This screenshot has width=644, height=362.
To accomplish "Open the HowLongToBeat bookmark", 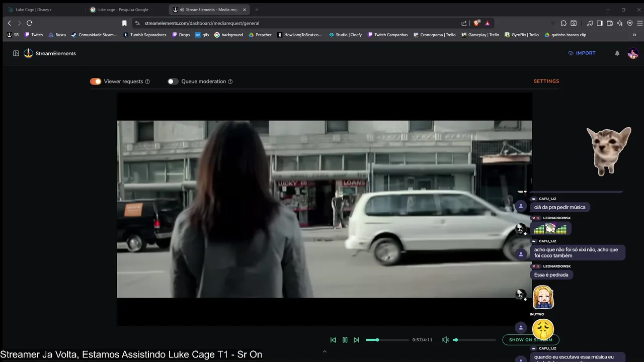I will 299,35.
